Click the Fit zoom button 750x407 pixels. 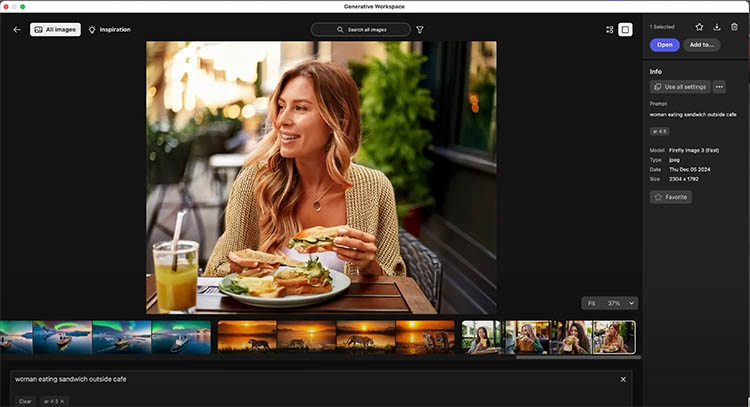(592, 303)
